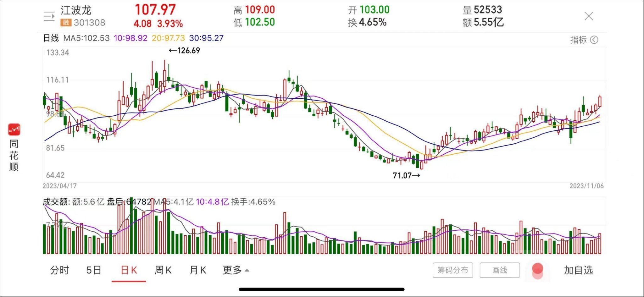This screenshot has width=644, height=297.
Task: Open the quote list hamburger icon
Action: coord(49,16)
